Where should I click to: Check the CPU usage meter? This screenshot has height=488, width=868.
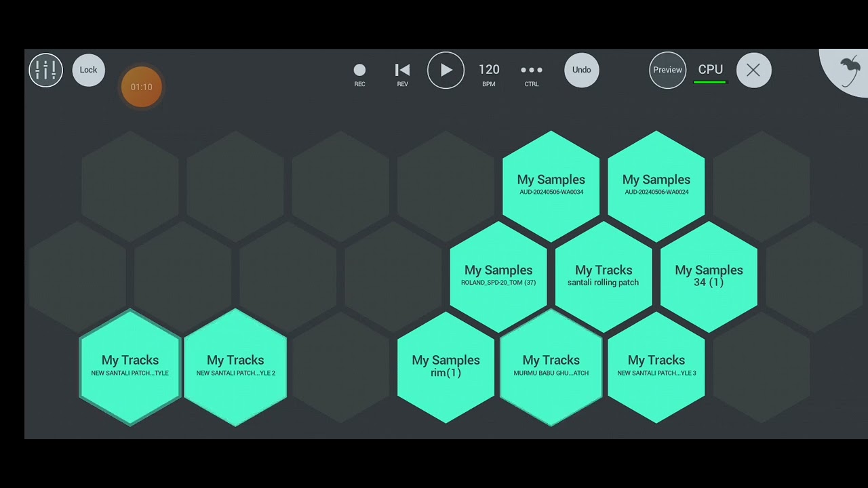[x=710, y=73]
